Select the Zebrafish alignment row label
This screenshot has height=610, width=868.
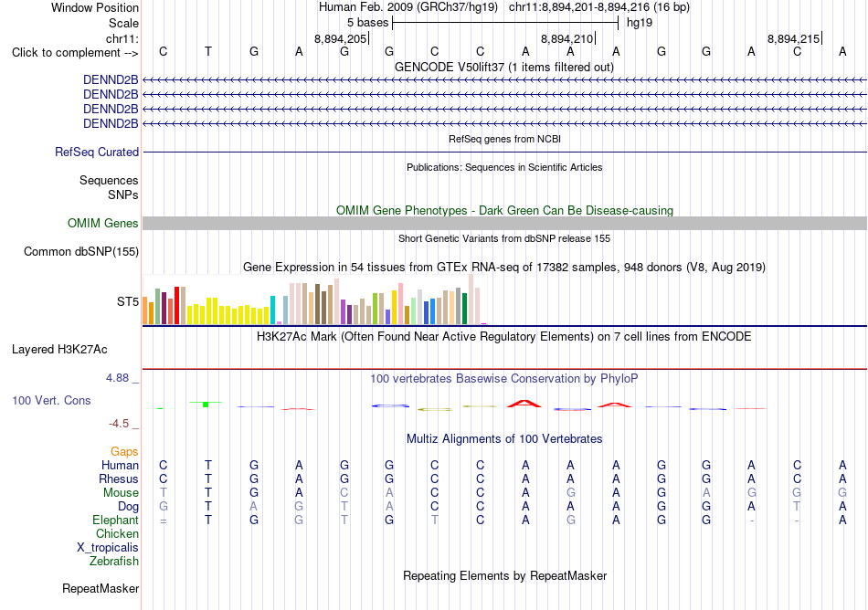114,562
